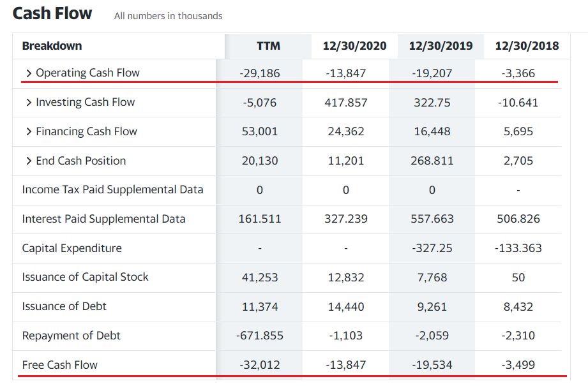588x386 pixels.
Task: Select financing cash flow value 24,362
Action: [x=346, y=131]
